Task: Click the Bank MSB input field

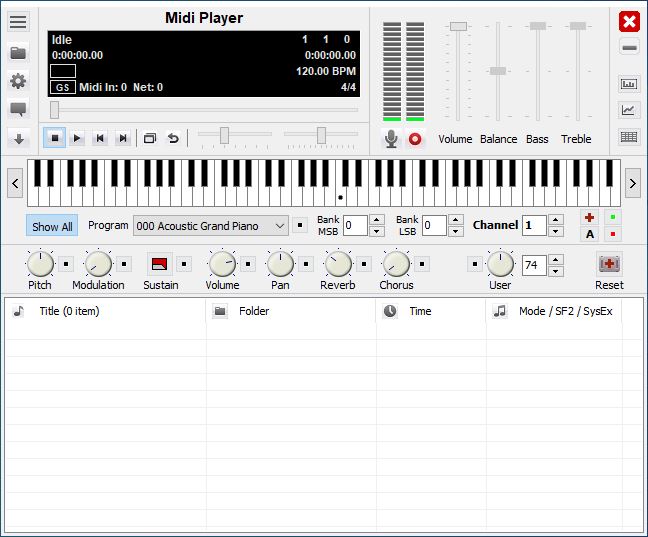Action: tap(355, 226)
